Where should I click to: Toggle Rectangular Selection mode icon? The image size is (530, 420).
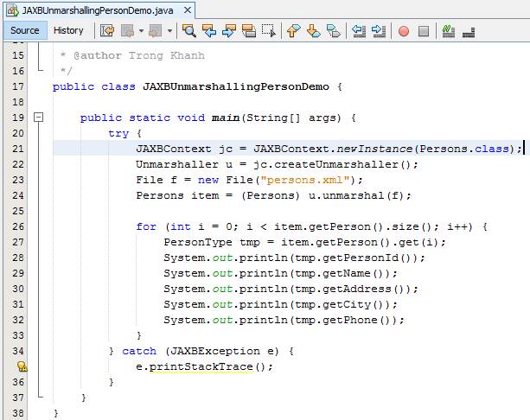point(269,31)
